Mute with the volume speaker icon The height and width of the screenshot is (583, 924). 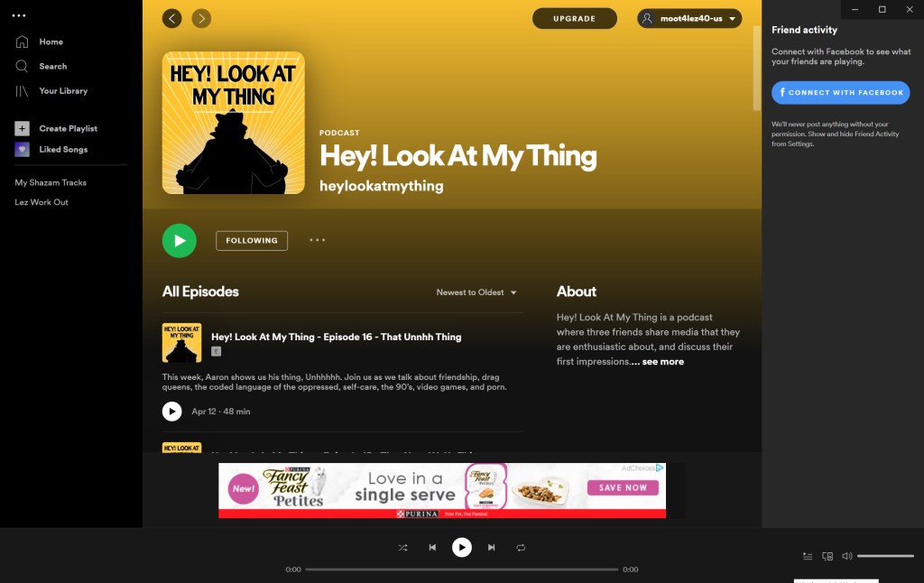[x=846, y=556]
